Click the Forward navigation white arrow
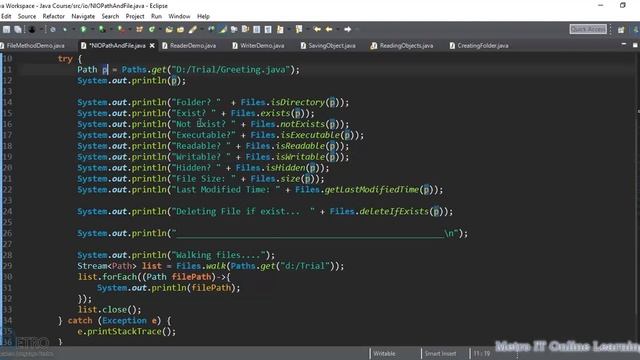640x360 pixels. (347, 29)
